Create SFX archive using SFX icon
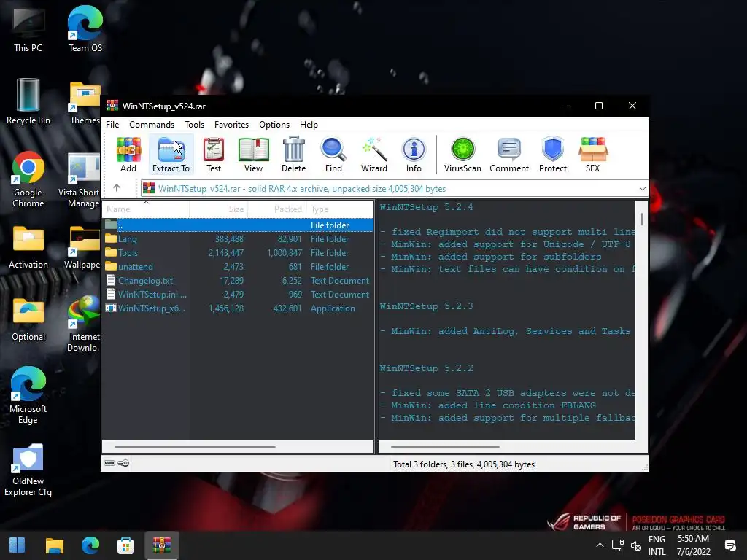 [592, 155]
